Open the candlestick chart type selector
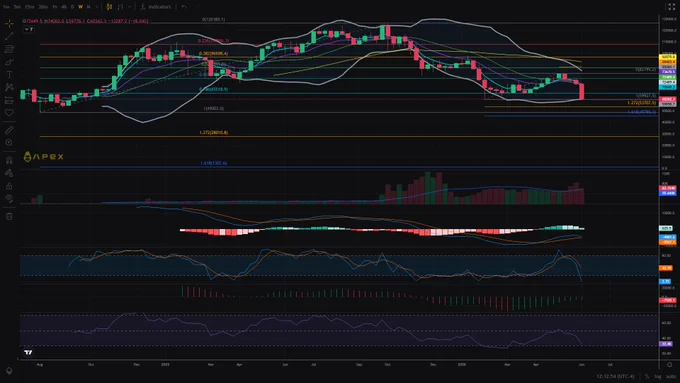Image resolution: width=680 pixels, height=383 pixels. coord(109,7)
